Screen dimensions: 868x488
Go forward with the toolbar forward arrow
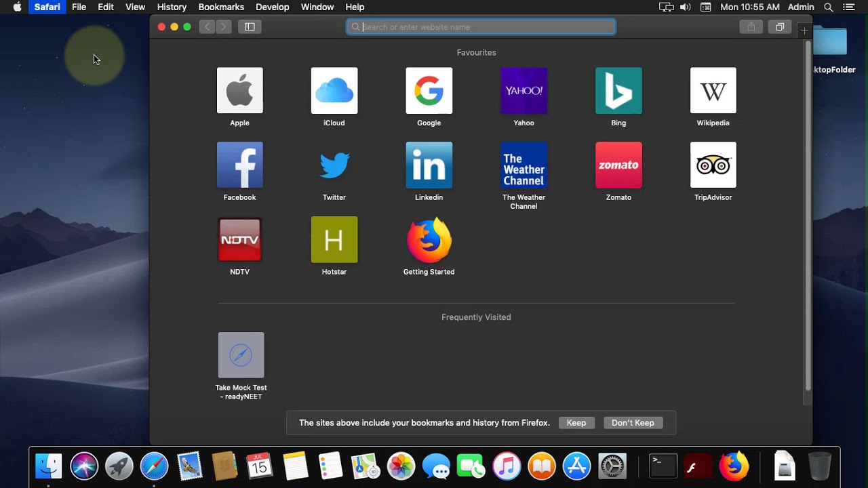coord(224,26)
